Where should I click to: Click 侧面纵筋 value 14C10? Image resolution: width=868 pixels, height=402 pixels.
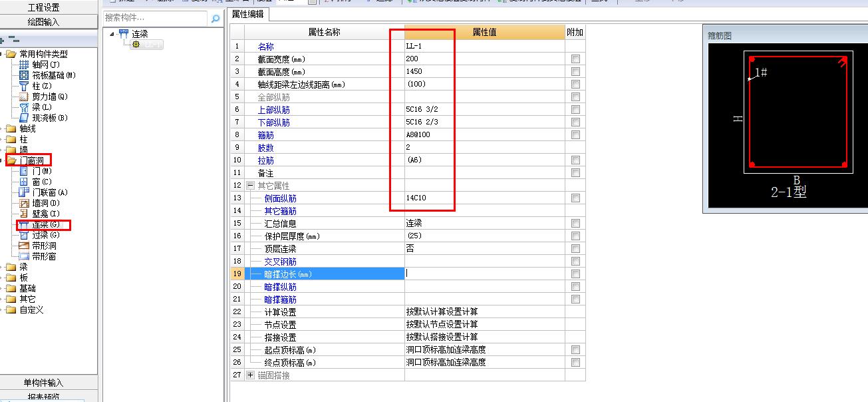[416, 198]
